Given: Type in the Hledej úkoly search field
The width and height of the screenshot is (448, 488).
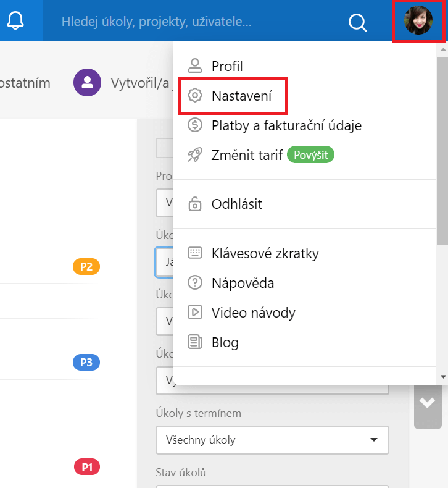Looking at the screenshot, I should (185, 22).
